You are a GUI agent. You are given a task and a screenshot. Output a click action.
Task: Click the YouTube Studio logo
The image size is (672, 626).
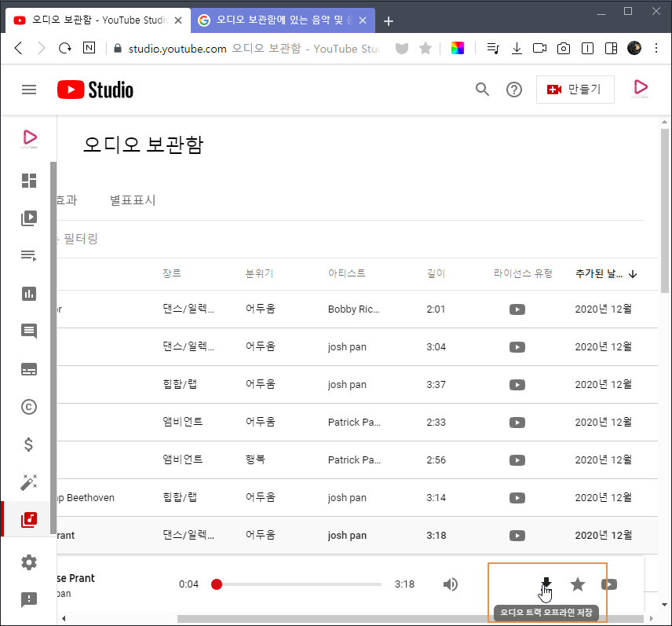[x=95, y=90]
